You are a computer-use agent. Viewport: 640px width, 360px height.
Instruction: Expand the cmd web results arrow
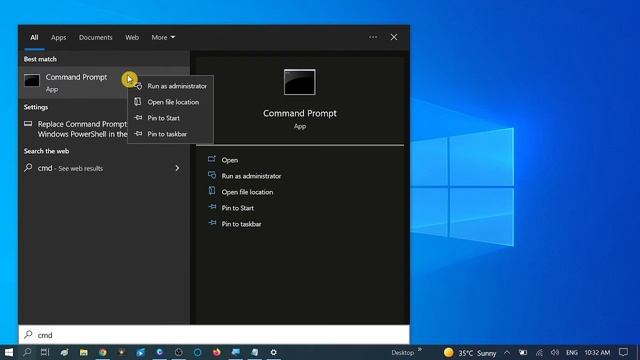pos(177,168)
